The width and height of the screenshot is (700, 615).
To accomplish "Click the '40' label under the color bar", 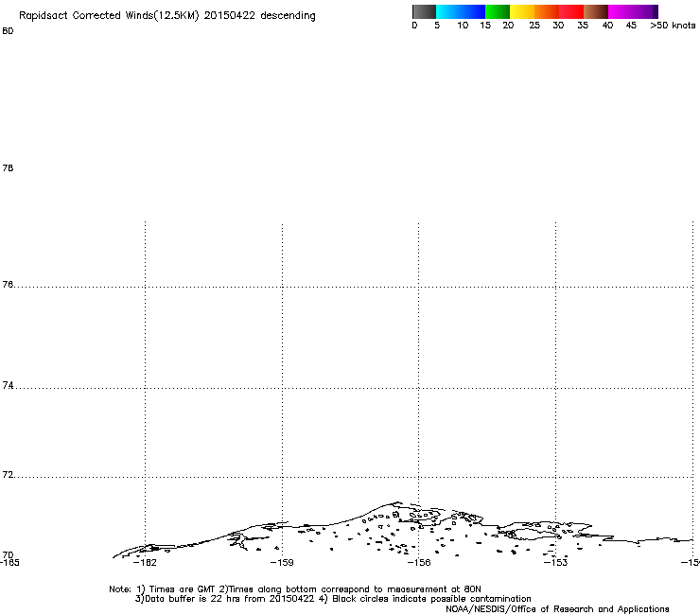I will coord(607,26).
